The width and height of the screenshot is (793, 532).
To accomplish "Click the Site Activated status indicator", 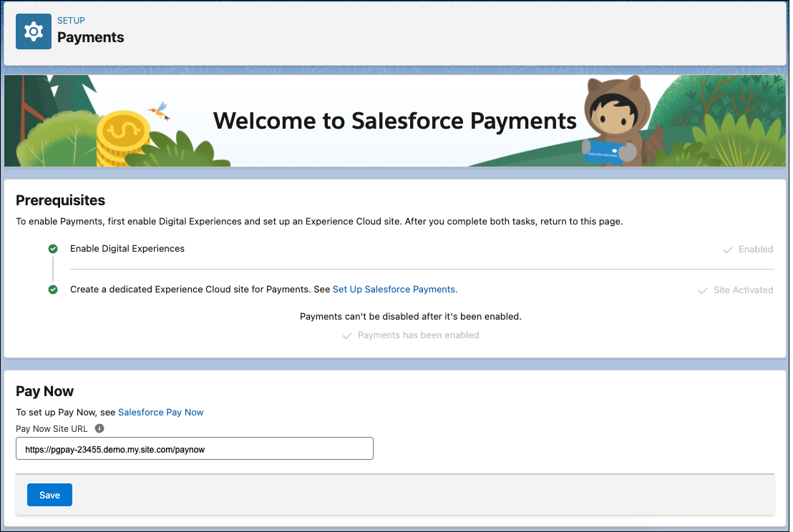I will (x=741, y=290).
